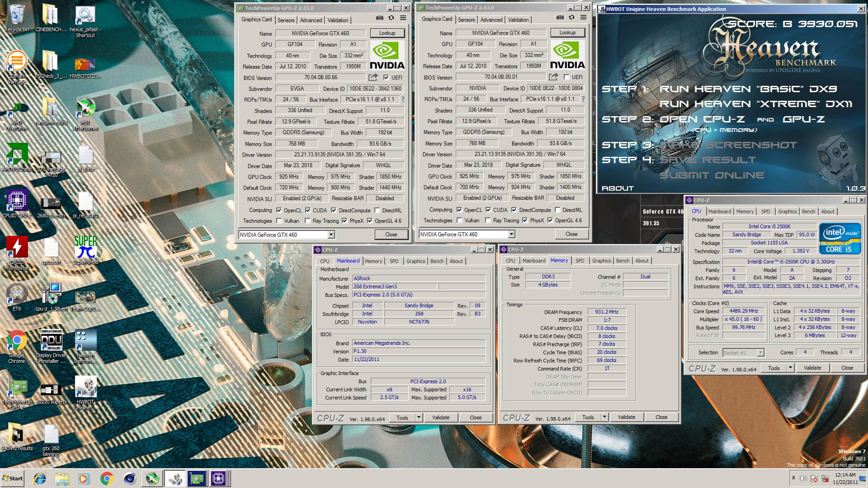Launch CPUID HWMonitor desktop icon
Screen dimensions: 868x488
coord(17,253)
